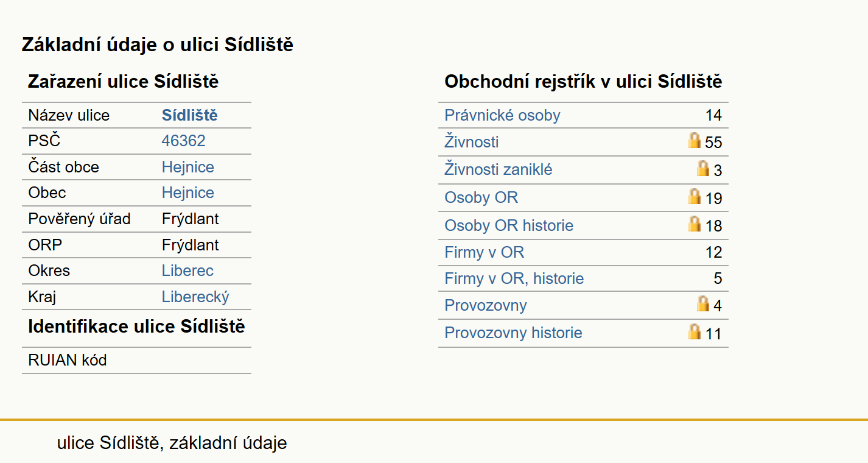
Task: Click the lock icon next to Provozovny
Action: pyautogui.click(x=703, y=303)
